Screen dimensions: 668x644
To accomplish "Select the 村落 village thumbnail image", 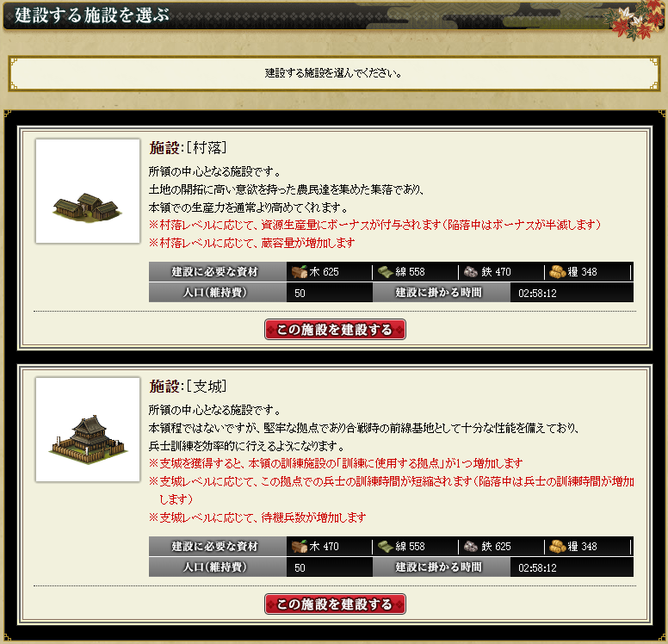I will [x=88, y=191].
